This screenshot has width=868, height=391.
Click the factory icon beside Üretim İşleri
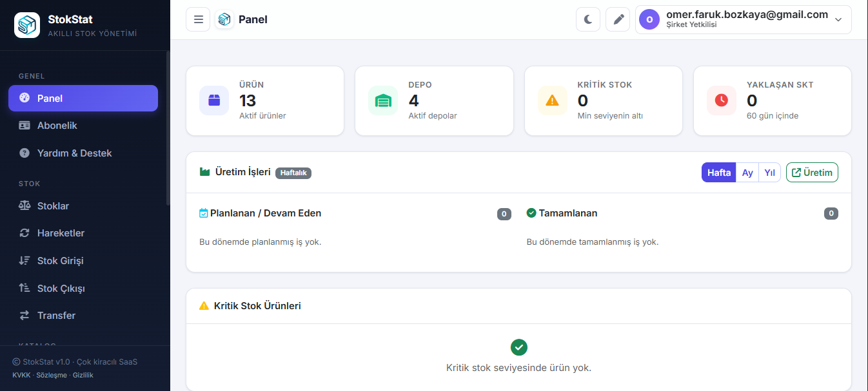coord(205,172)
